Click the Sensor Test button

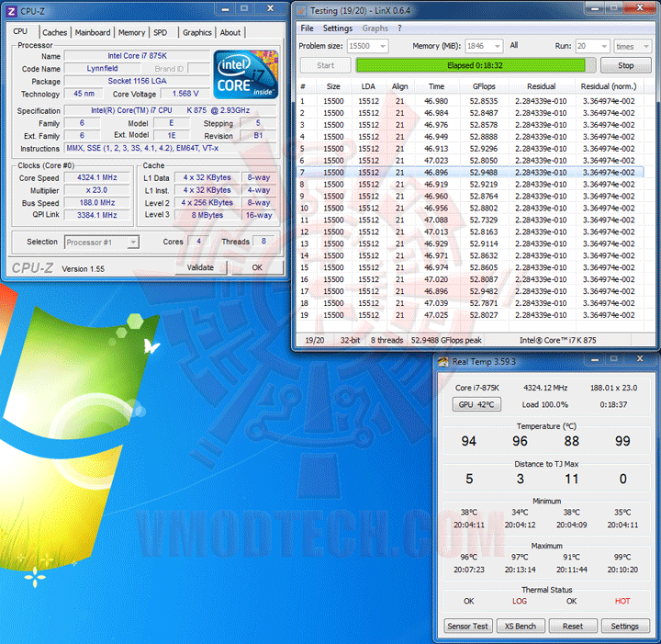467,627
